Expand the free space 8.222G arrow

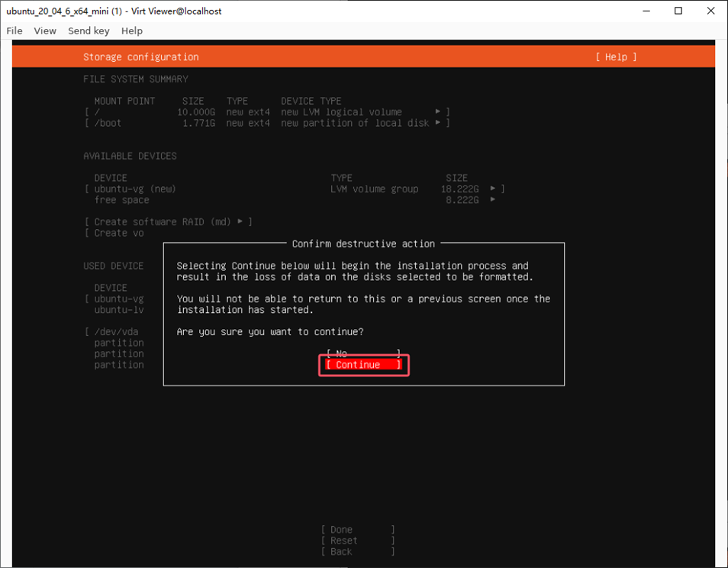tap(493, 200)
